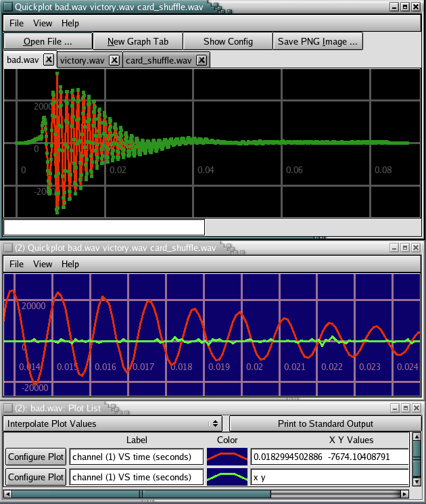
Task: Click Show Config button
Action: coord(228,41)
